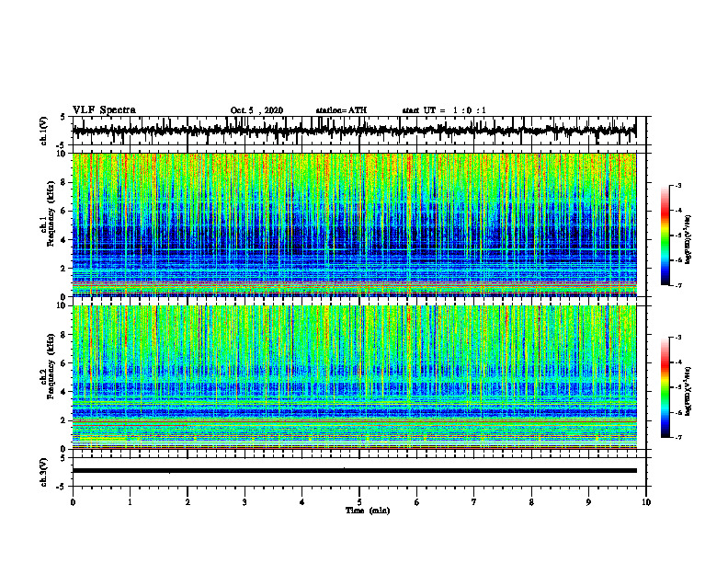Click the ch.2 colorbar "log(PSD)" unit label
Screen dimensions: 728x563
688,391
